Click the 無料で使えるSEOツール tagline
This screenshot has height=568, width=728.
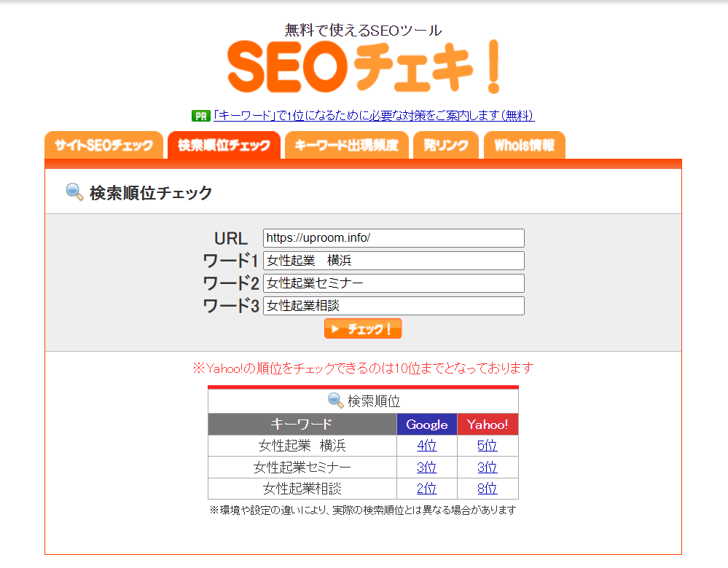[x=363, y=31]
